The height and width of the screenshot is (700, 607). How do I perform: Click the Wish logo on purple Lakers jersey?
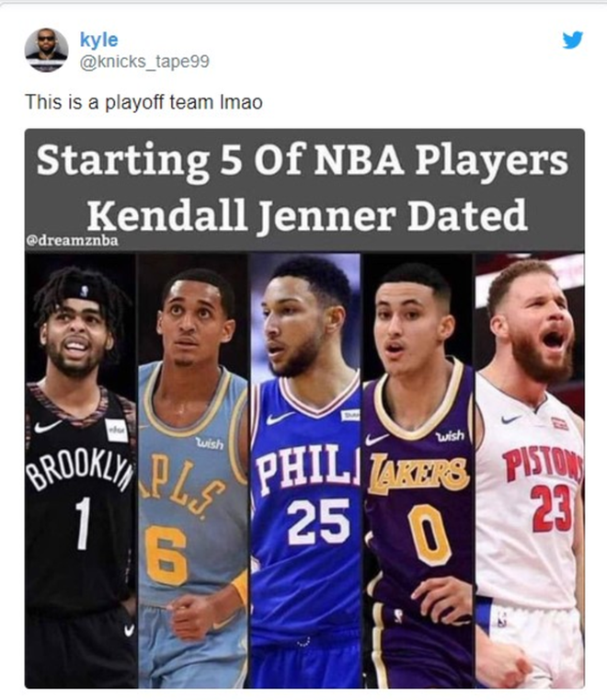pyautogui.click(x=450, y=435)
